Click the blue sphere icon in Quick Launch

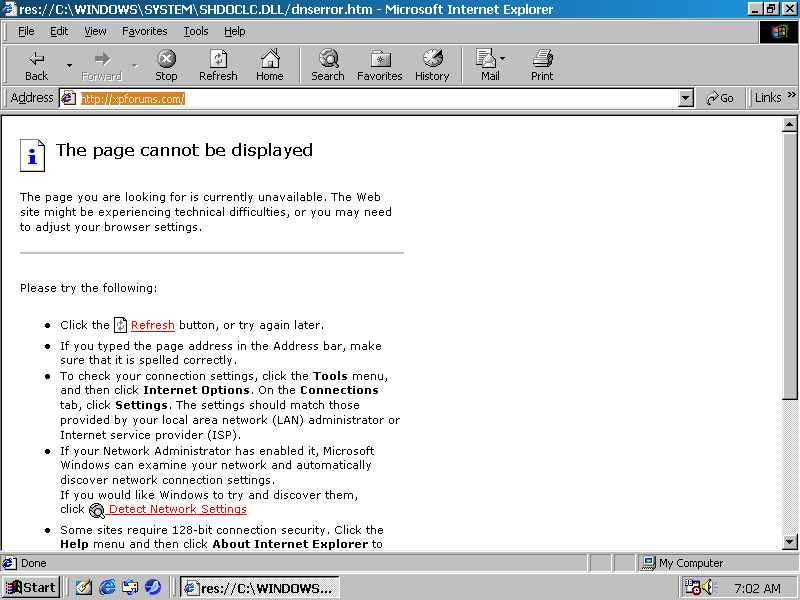tap(153, 587)
